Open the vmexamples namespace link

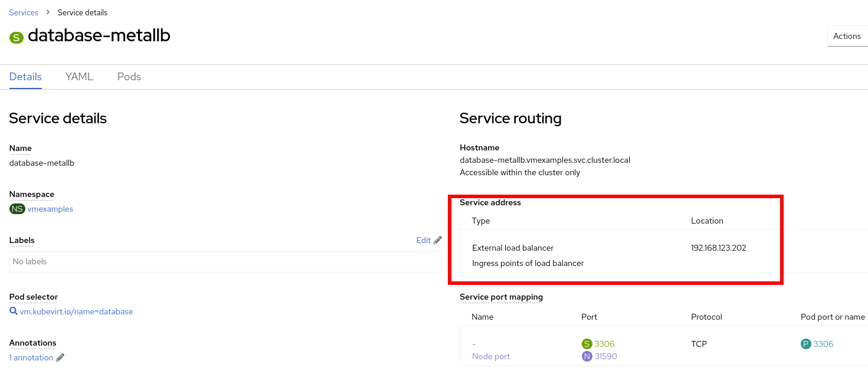coord(51,209)
